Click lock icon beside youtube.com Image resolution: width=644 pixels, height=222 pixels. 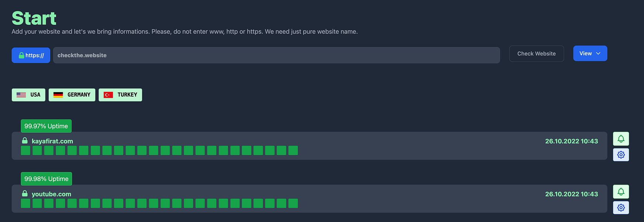tap(25, 194)
